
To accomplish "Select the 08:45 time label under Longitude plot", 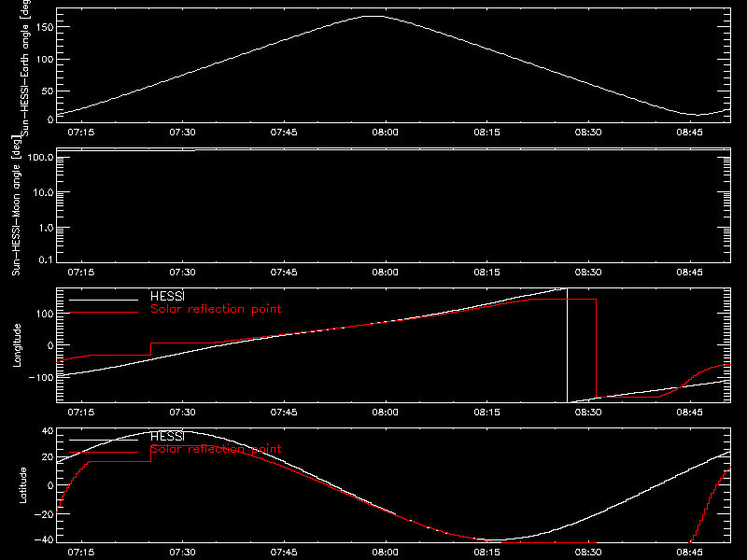I will point(689,413).
